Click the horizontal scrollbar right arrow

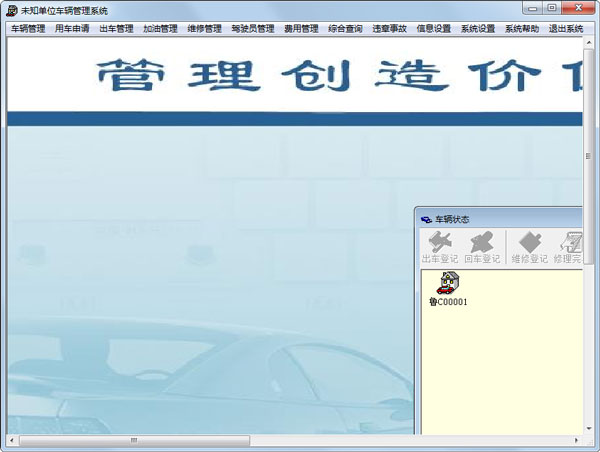pyautogui.click(x=576, y=441)
